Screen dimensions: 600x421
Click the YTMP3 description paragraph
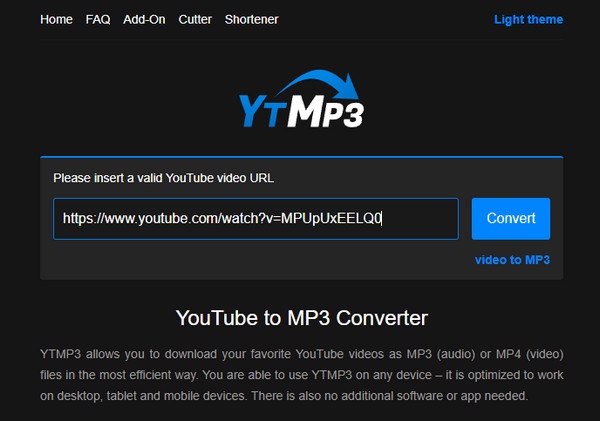[302, 375]
